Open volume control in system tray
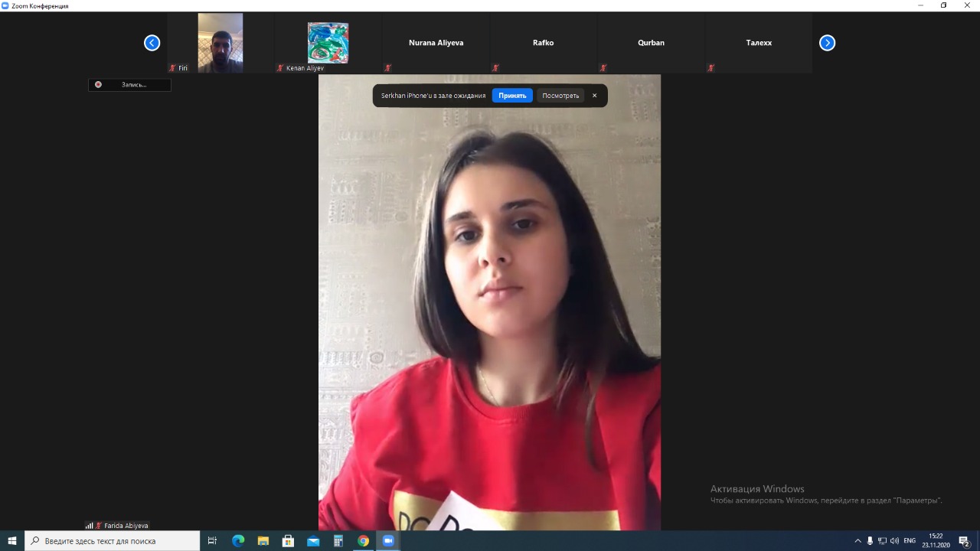980x551 pixels. coord(894,541)
